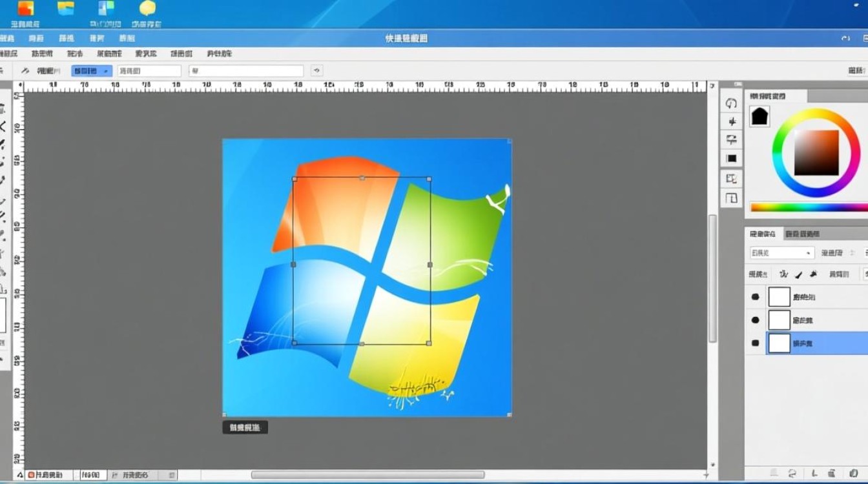Image resolution: width=868 pixels, height=484 pixels.
Task: Click the crop tool icon on the right strip
Action: click(730, 179)
